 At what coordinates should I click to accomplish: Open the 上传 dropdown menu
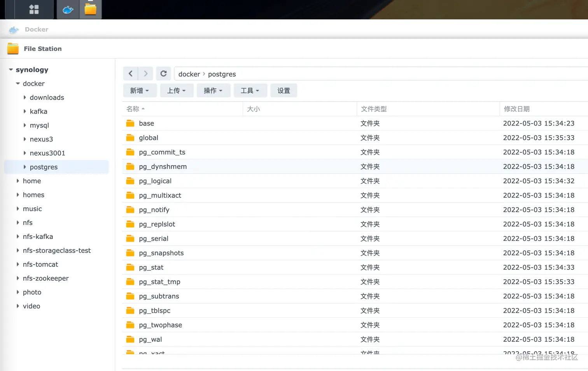coord(177,91)
